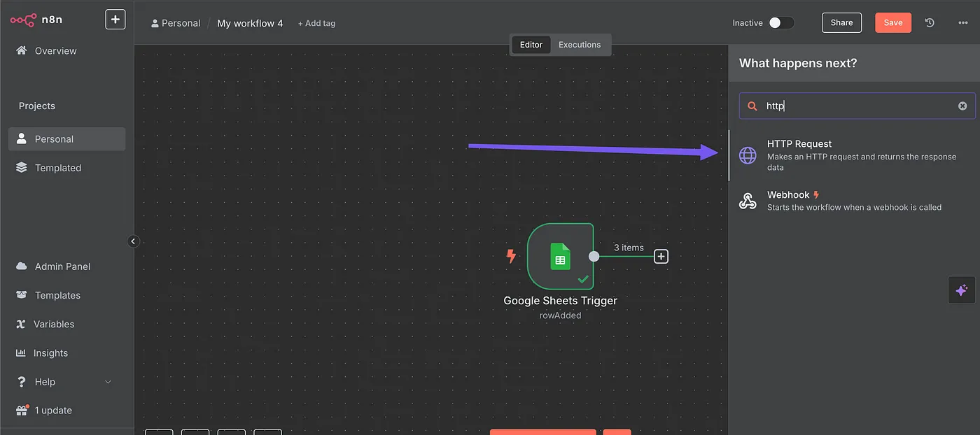
Task: Click the My workflow 4 title
Action: (x=250, y=23)
